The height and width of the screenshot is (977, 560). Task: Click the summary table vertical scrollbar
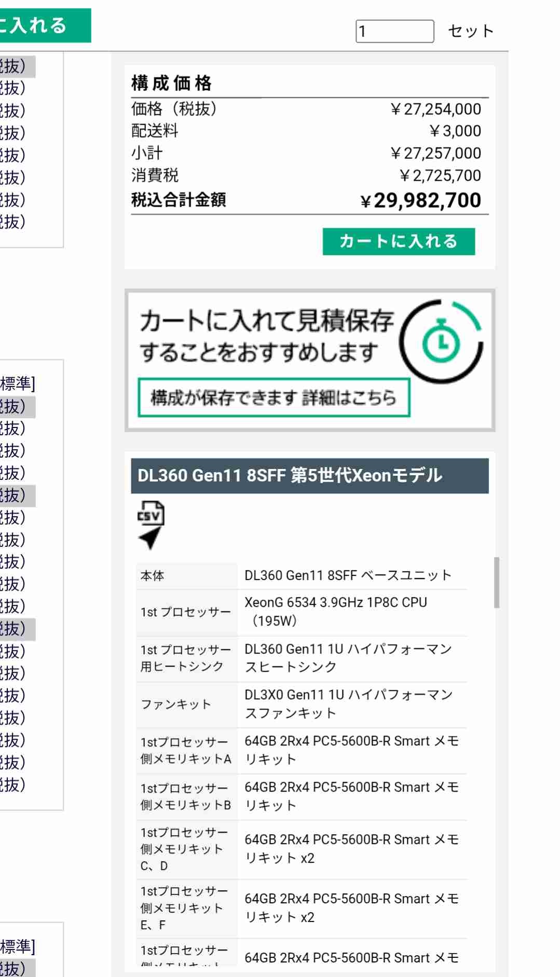497,582
